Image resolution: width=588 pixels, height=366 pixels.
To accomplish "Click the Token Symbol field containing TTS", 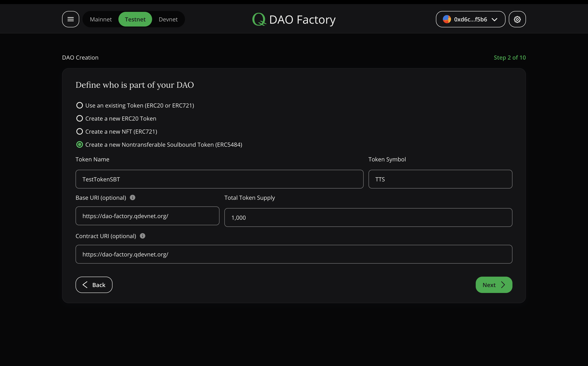I will tap(440, 179).
